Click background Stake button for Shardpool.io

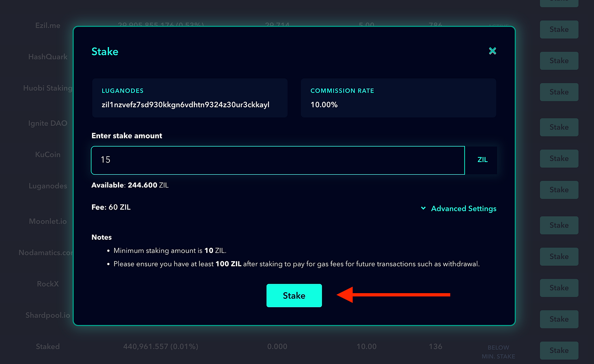click(x=559, y=319)
